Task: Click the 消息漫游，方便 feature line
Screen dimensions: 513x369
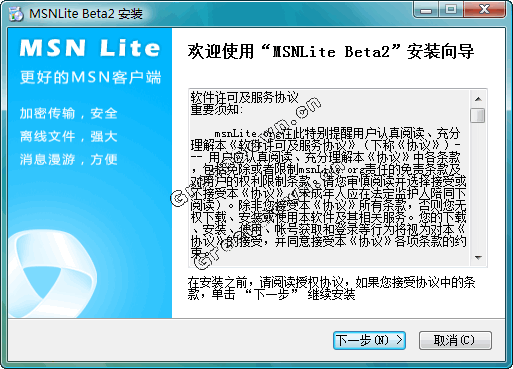Action: (x=68, y=159)
